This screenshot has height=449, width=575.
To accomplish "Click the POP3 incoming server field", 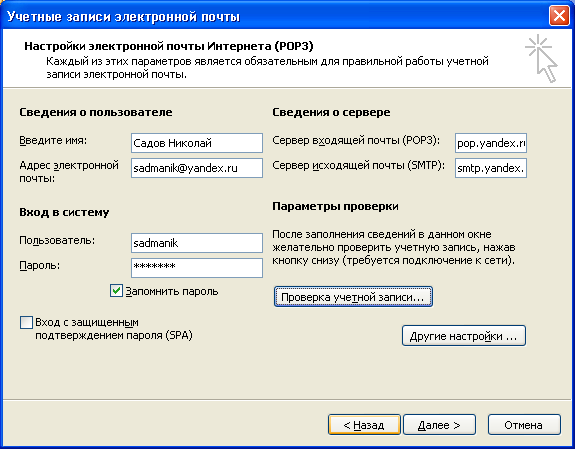I will click(491, 143).
